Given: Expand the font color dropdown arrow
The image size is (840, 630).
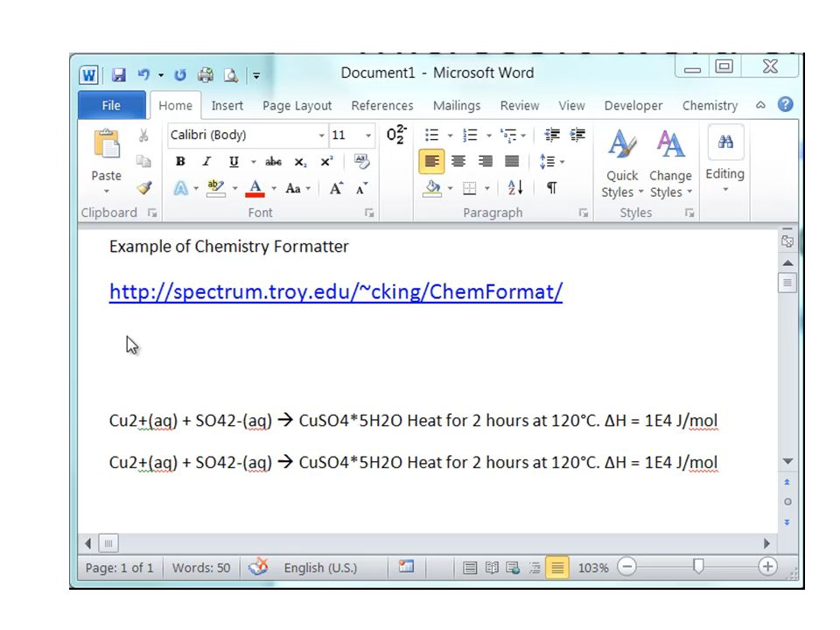Looking at the screenshot, I should (274, 189).
